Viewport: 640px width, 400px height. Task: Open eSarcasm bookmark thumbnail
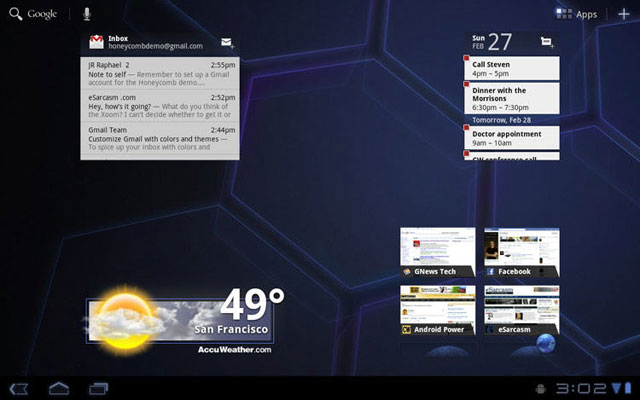point(521,311)
